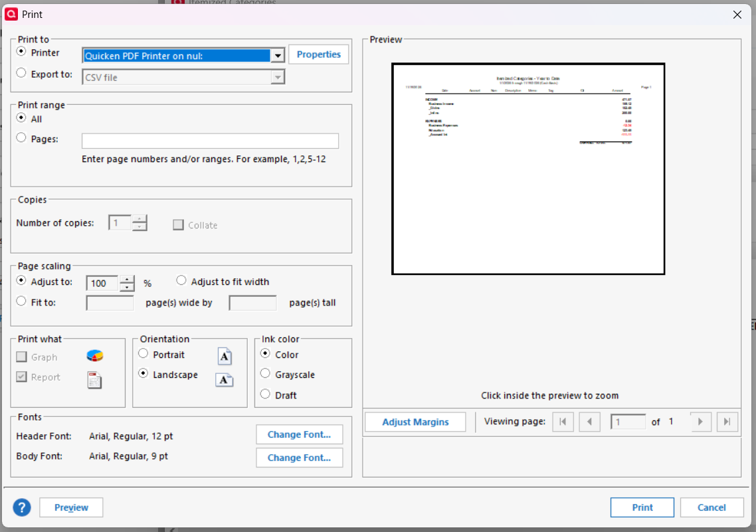
Task: Click the pages tall input field
Action: tap(252, 303)
